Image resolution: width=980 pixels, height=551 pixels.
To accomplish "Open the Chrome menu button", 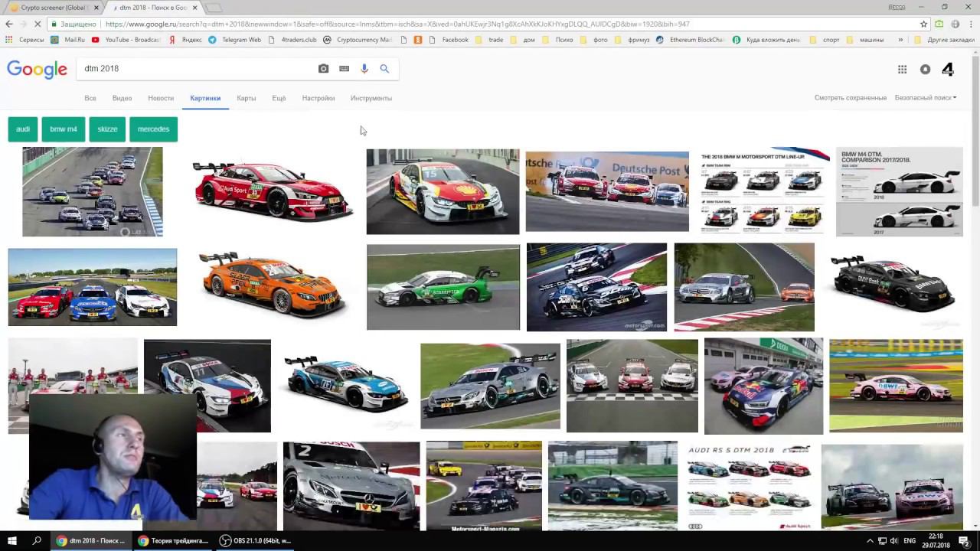I will pos(971,24).
